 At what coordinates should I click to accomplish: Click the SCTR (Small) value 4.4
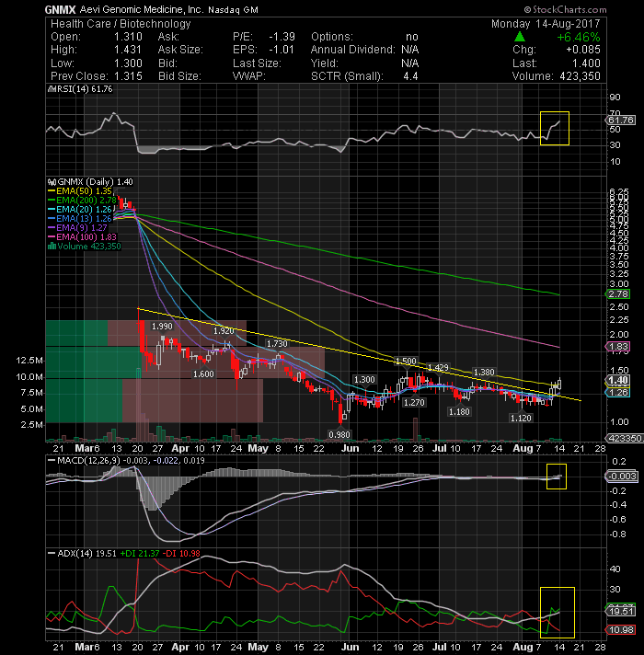tap(410, 76)
